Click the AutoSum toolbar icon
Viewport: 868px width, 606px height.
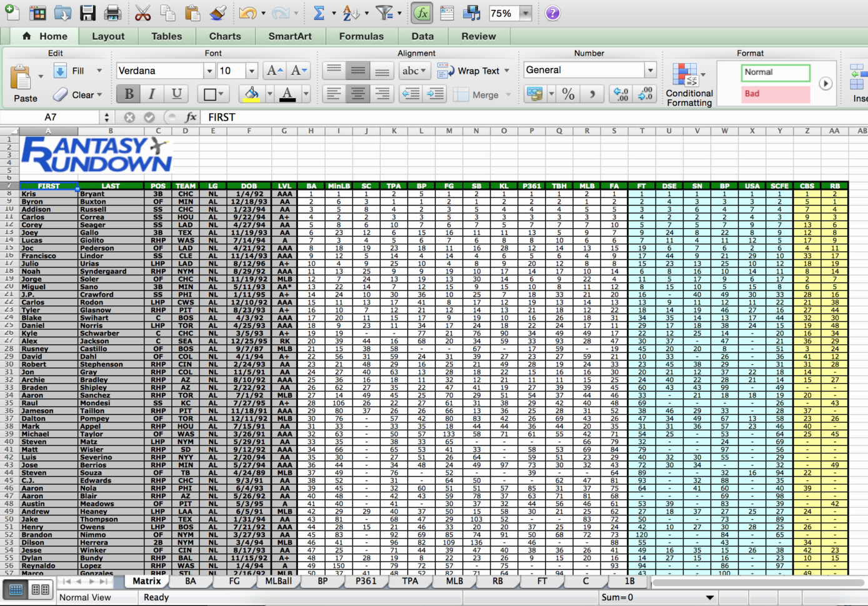pos(320,12)
